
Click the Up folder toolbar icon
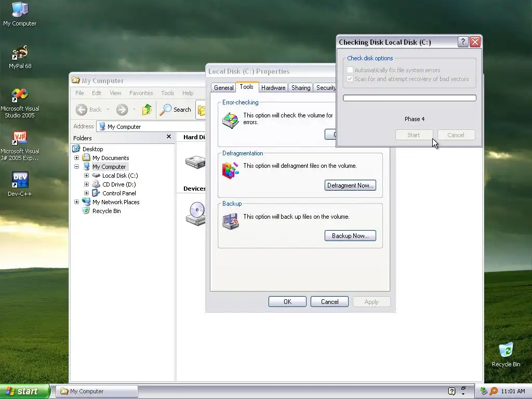tap(147, 110)
